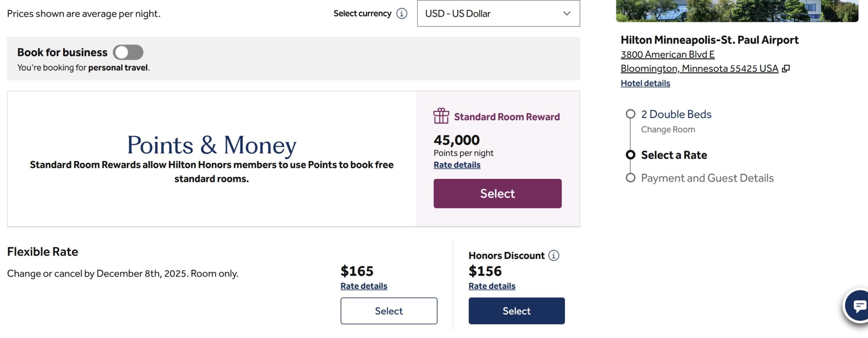The width and height of the screenshot is (868, 338).
Task: Click the hotel photo thumbnail
Action: (x=737, y=11)
